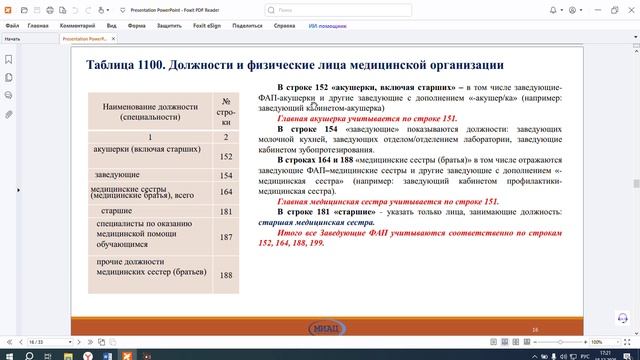
Task: Expand the tab list arrow at right
Action: coord(636,37)
